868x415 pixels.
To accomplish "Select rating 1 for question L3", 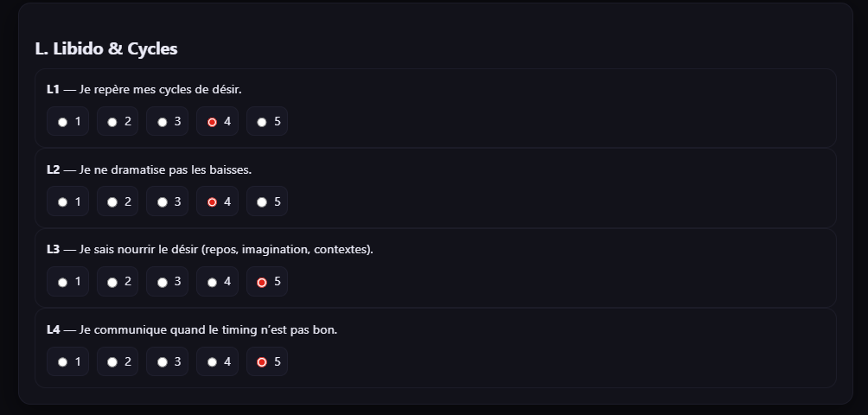I will tap(62, 282).
